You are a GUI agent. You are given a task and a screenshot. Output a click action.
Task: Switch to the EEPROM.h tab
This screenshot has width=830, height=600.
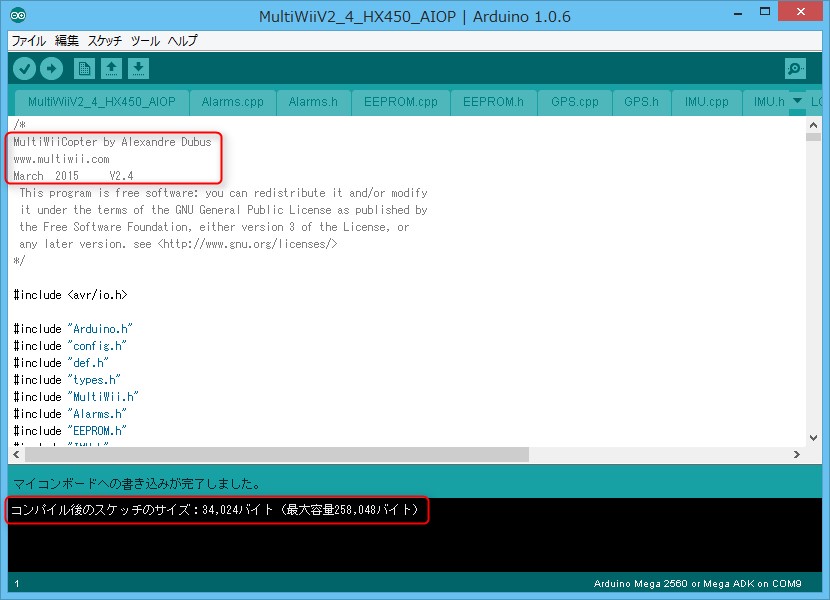tap(494, 102)
